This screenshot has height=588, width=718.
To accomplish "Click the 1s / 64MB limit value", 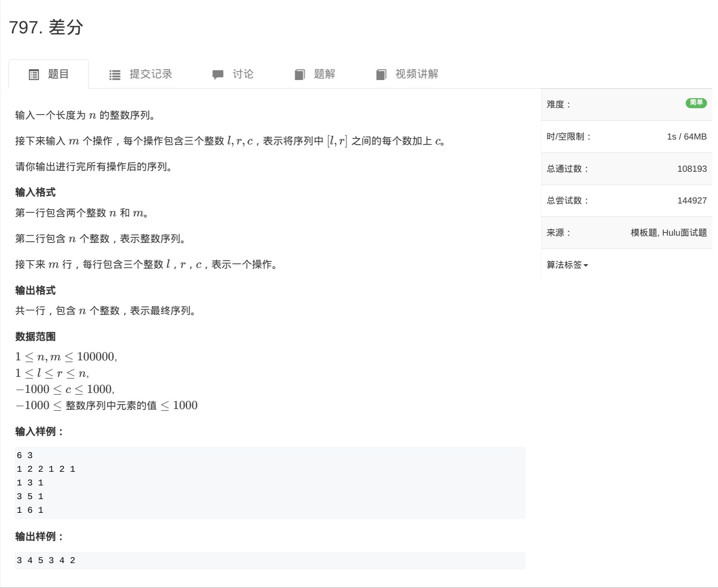I will (686, 136).
